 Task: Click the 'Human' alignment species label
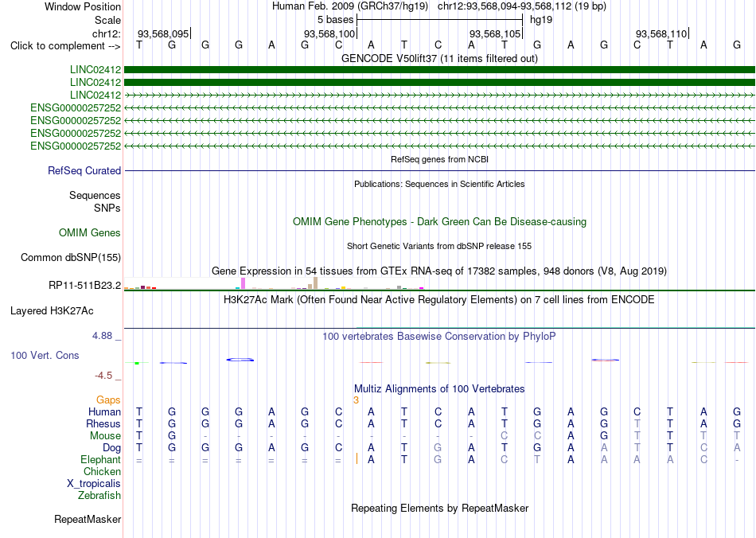[x=104, y=411]
